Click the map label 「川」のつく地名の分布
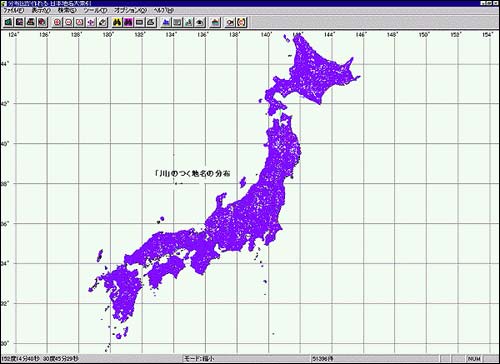The image size is (500, 364). click(193, 173)
